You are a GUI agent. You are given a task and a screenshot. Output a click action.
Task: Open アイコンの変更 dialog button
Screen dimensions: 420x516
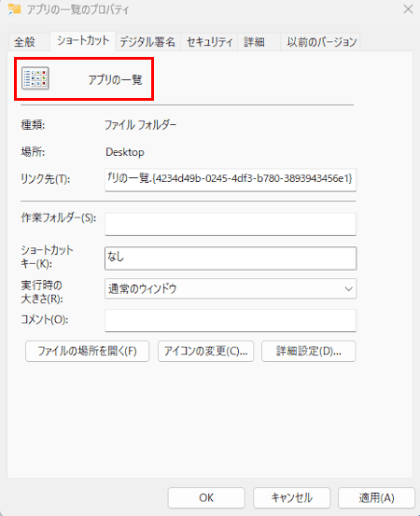click(205, 351)
